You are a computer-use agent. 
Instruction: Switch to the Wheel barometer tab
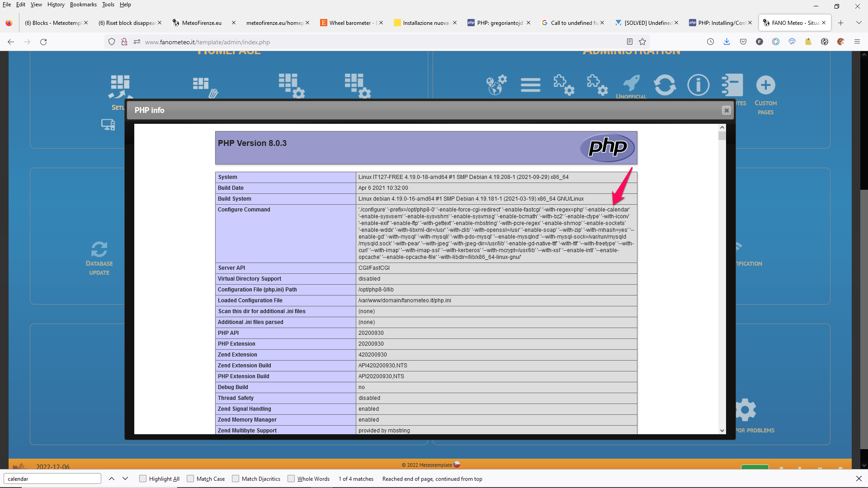tap(348, 23)
